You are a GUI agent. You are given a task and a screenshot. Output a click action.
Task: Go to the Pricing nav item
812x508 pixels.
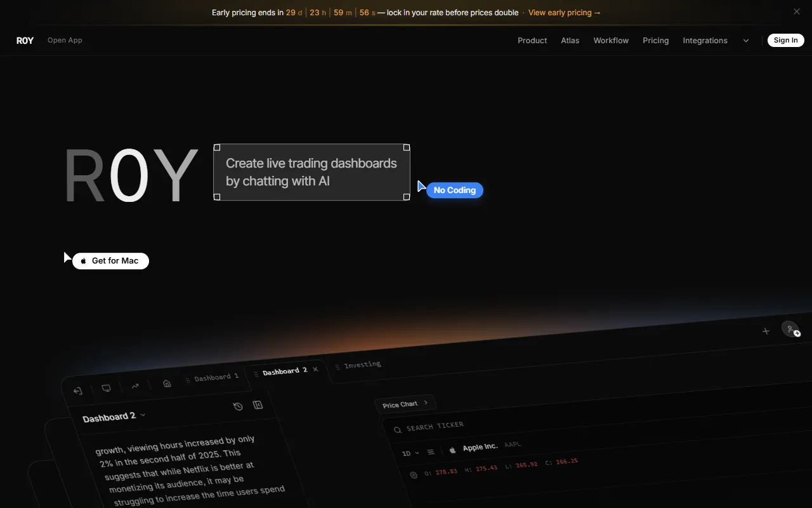coord(655,41)
